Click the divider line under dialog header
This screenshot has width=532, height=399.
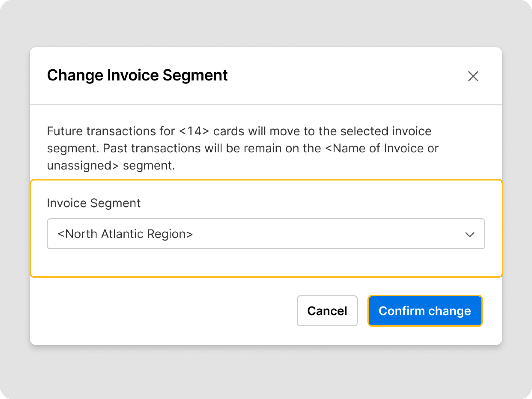(265, 105)
